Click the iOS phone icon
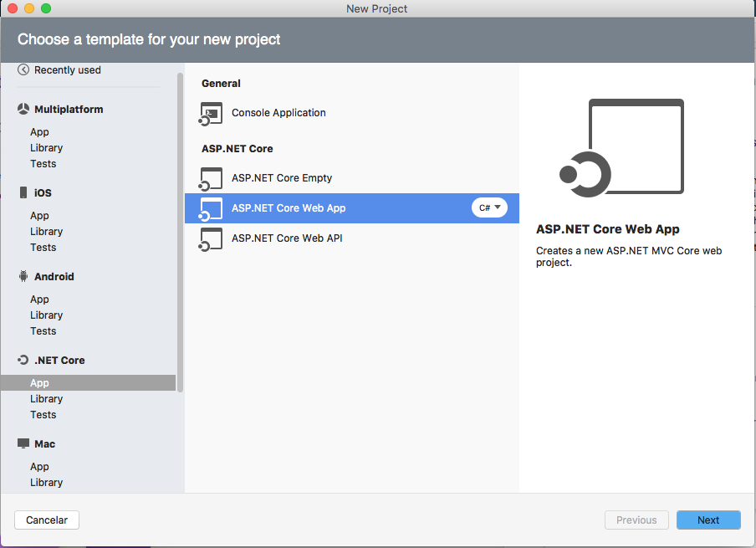 (x=23, y=192)
